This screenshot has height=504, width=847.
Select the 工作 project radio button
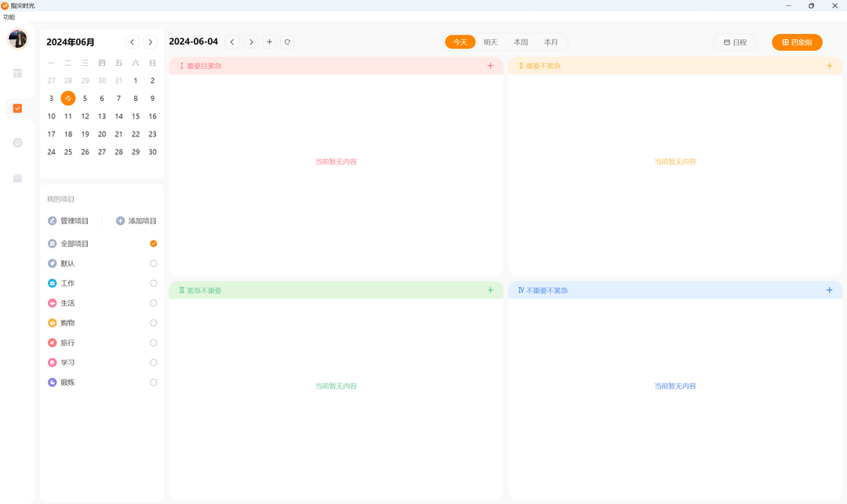pos(153,283)
